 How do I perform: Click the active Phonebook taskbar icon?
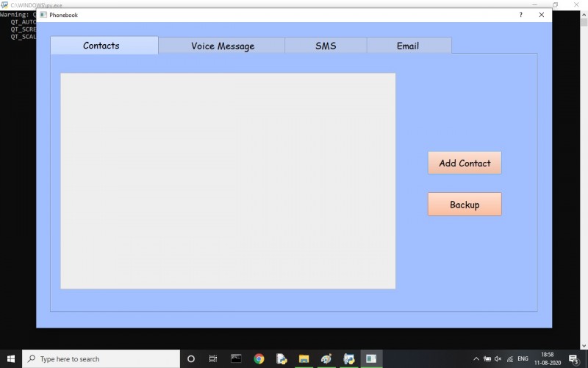(x=371, y=359)
